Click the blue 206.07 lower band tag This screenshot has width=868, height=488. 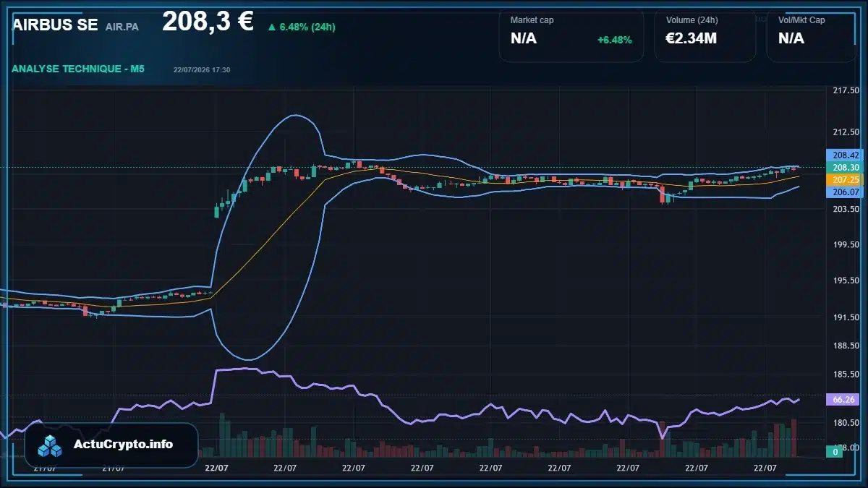pyautogui.click(x=845, y=192)
